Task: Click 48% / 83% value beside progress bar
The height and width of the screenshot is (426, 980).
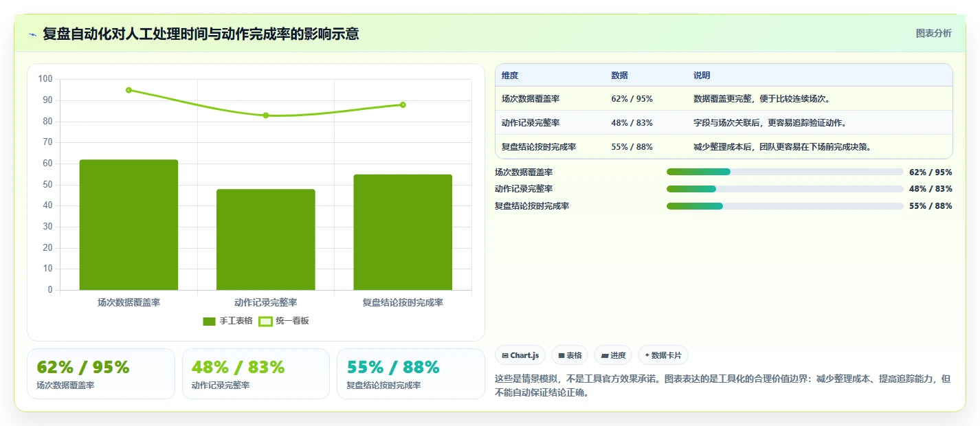Action: click(931, 189)
